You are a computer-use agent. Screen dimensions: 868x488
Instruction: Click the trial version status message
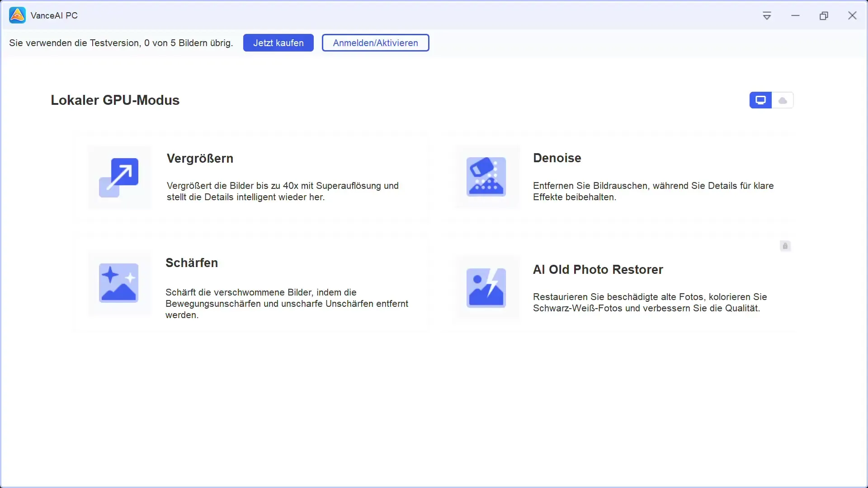tap(121, 43)
